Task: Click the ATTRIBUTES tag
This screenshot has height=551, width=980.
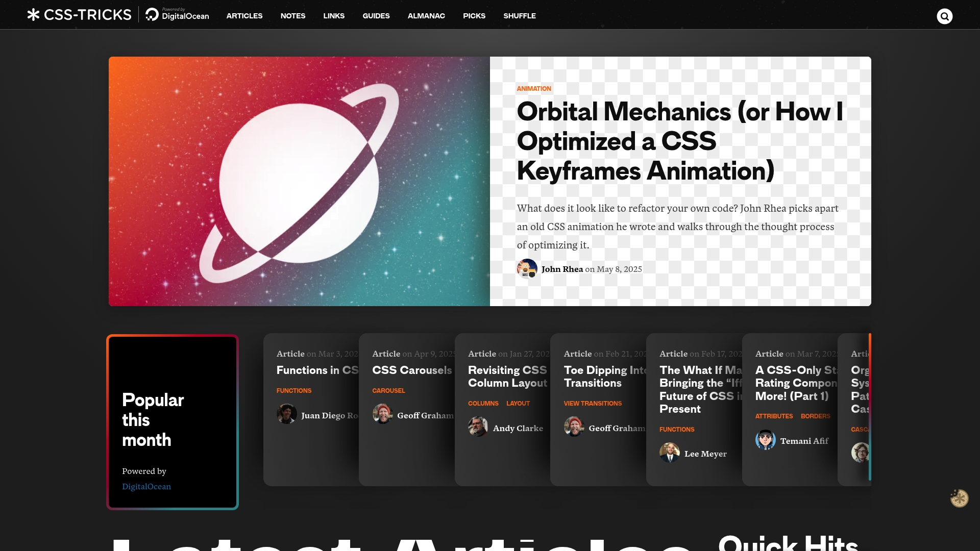Action: click(x=774, y=416)
